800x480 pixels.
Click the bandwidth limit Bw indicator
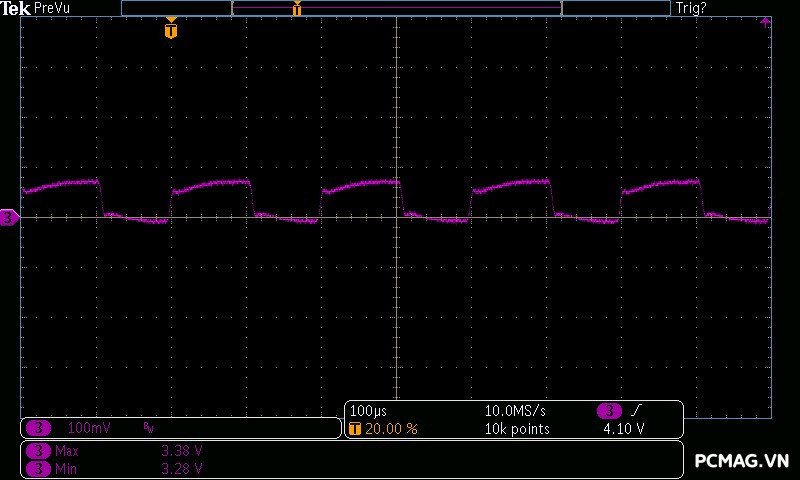coord(149,428)
